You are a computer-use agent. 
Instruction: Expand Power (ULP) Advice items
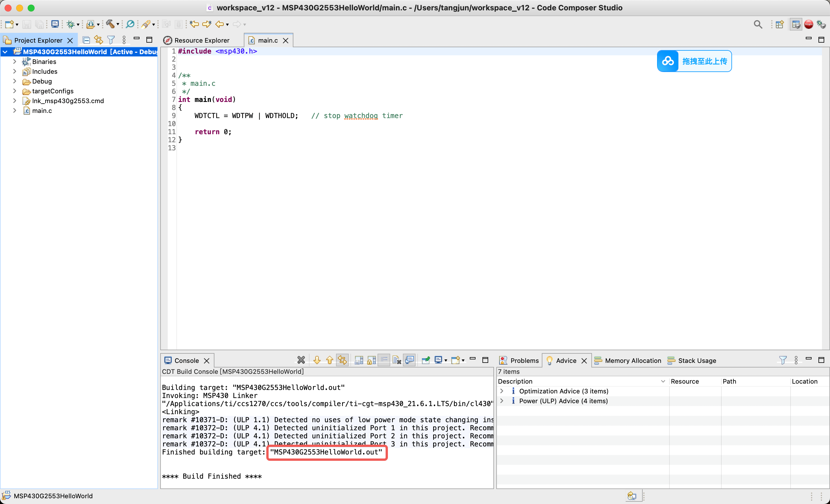[x=501, y=401]
